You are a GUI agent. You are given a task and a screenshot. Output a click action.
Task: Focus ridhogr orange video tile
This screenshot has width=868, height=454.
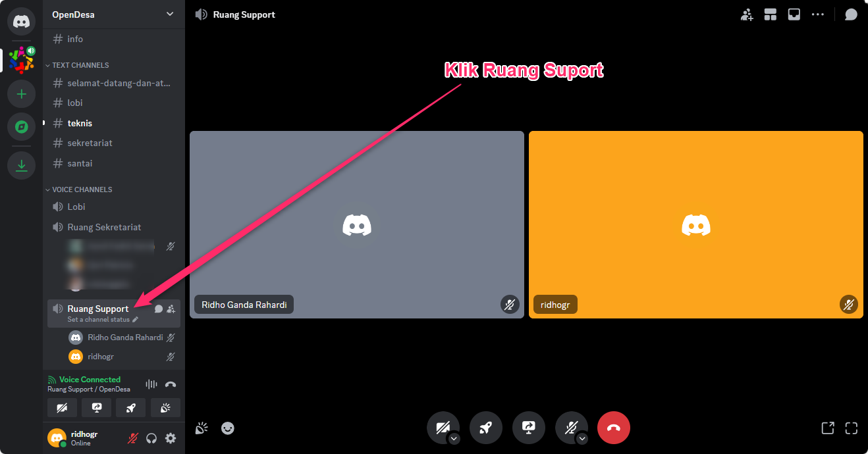696,224
